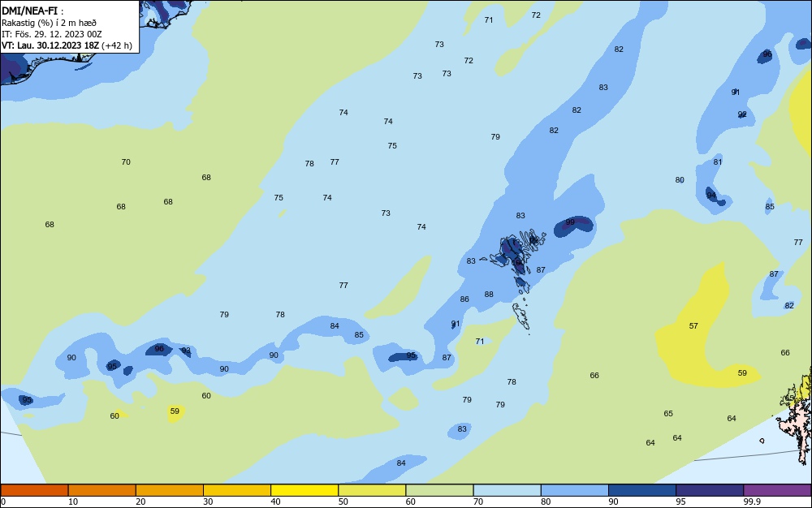
Task: Click the "DMI/NEA-FI" title text
Action: pos(29,11)
